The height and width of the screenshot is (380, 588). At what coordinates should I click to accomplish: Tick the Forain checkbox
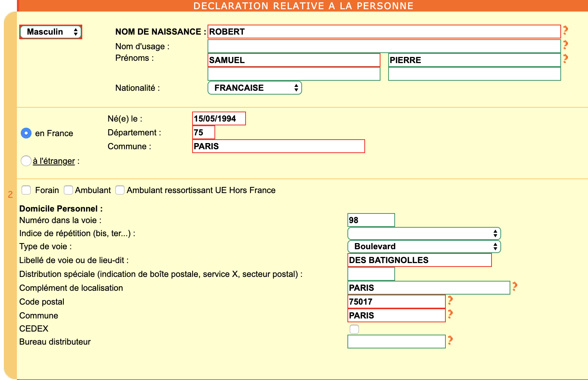[x=26, y=190]
